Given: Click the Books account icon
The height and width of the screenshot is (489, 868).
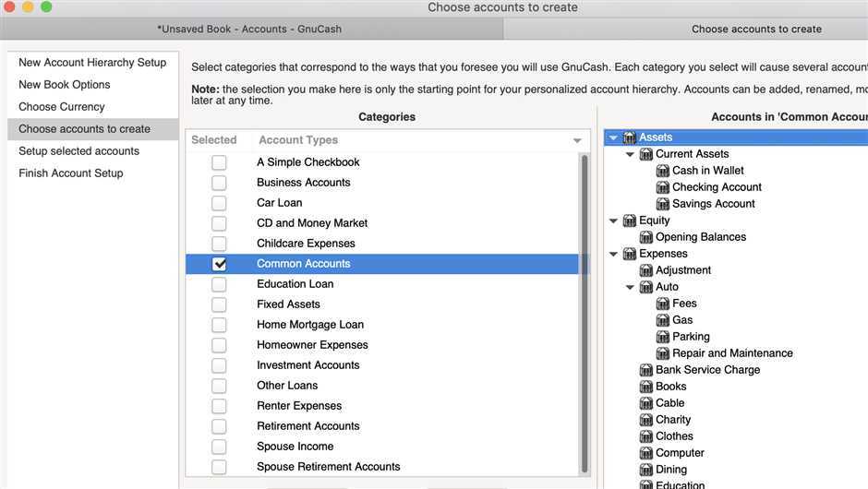Looking at the screenshot, I should point(646,386).
